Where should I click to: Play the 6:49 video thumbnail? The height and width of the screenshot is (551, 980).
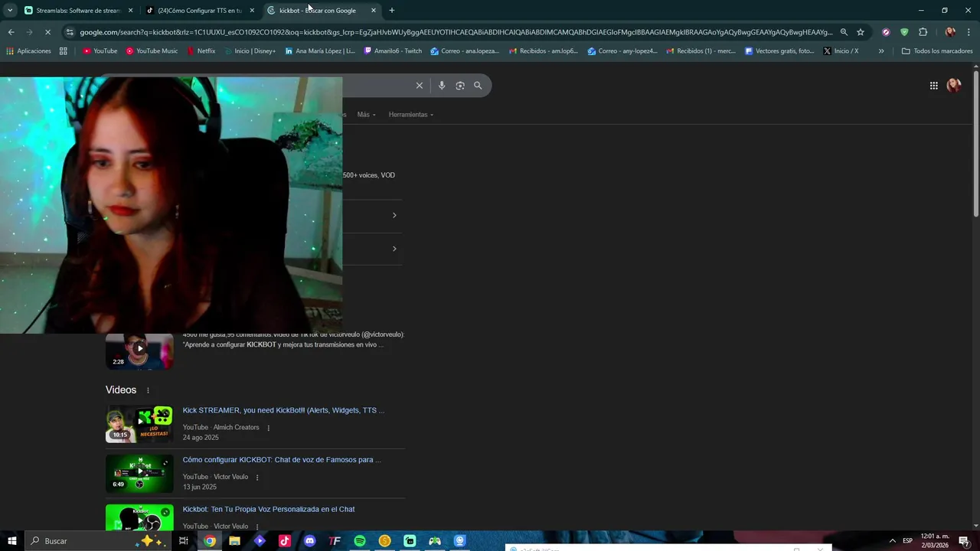coord(139,474)
